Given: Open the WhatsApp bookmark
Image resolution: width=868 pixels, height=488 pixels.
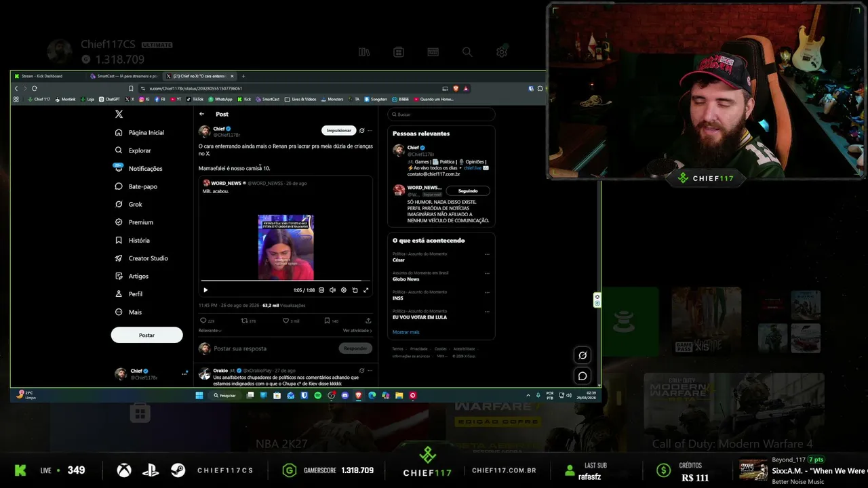Looking at the screenshot, I should 220,99.
